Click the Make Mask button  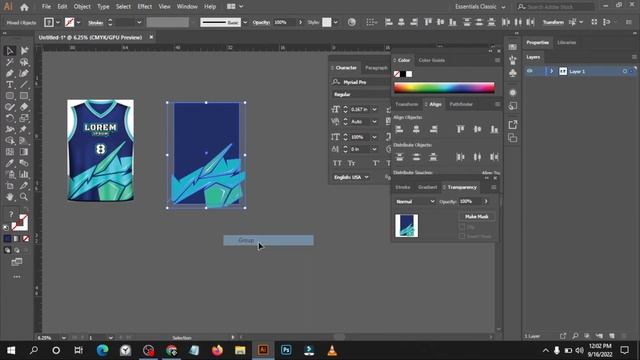pos(477,217)
